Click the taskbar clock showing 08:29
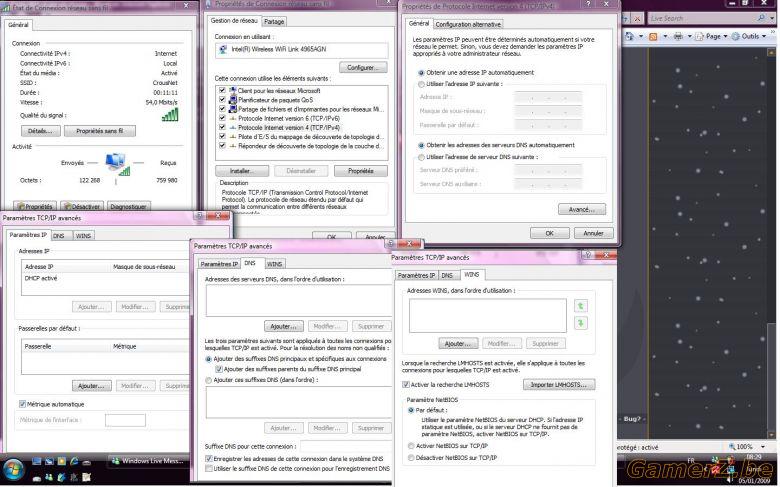The image size is (780, 487). (x=754, y=457)
